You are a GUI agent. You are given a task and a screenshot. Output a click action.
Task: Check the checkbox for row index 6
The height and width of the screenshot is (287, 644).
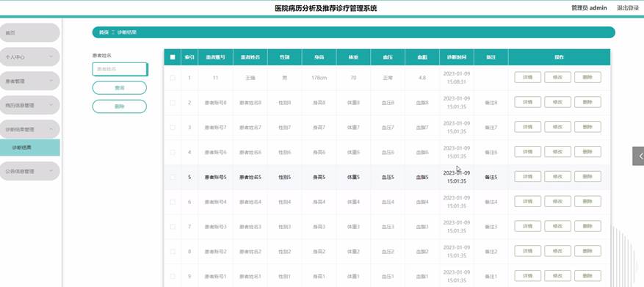(x=173, y=202)
